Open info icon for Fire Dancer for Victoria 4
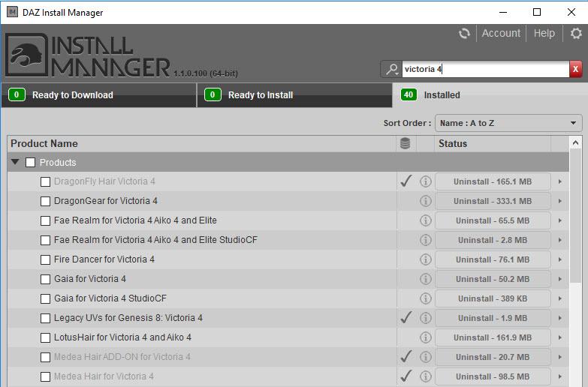 click(x=425, y=259)
